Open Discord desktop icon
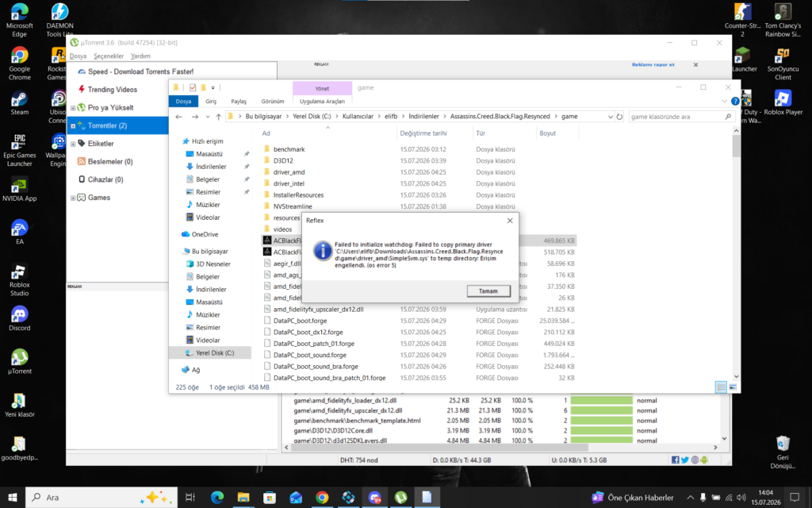The image size is (812, 508). pyautogui.click(x=19, y=319)
